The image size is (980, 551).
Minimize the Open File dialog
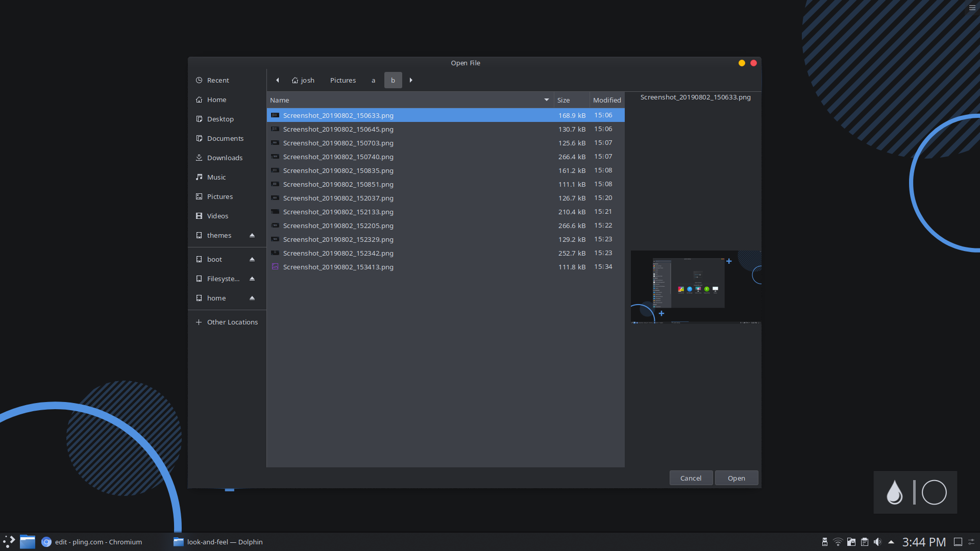click(x=742, y=63)
